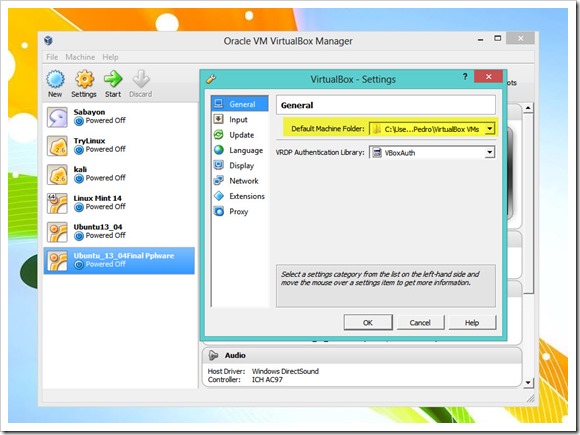Click the Audio section header label
This screenshot has height=435, width=580.
(235, 355)
